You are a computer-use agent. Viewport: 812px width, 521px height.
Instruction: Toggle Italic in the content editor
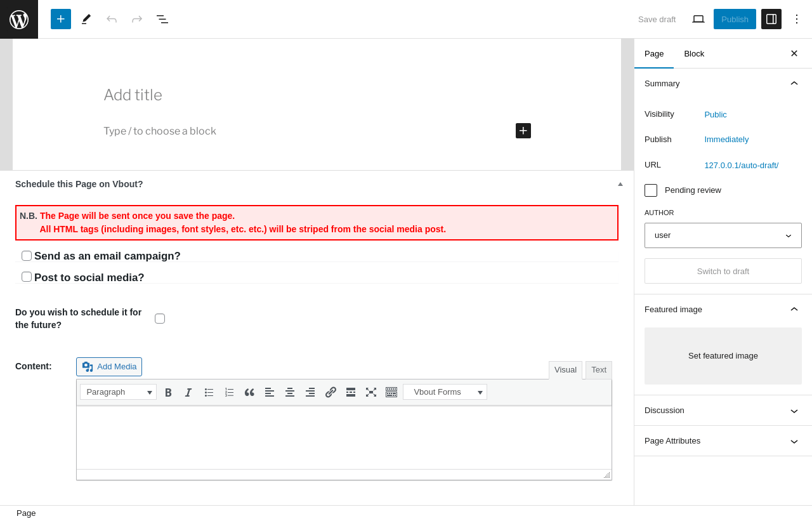coord(188,392)
